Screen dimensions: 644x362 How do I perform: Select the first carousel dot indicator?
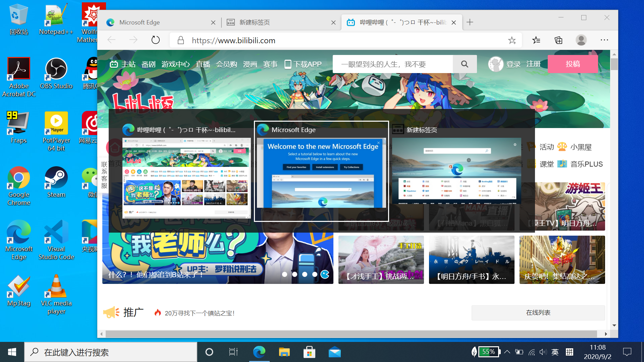[284, 274]
